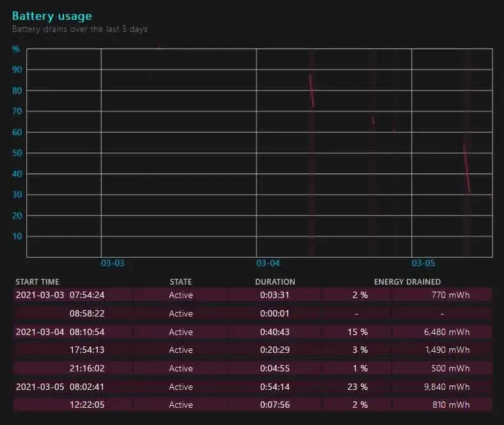Image resolution: width=504 pixels, height=425 pixels.
Task: Select the '2021-03-05 08:02:41' start time cell
Action: coord(60,387)
